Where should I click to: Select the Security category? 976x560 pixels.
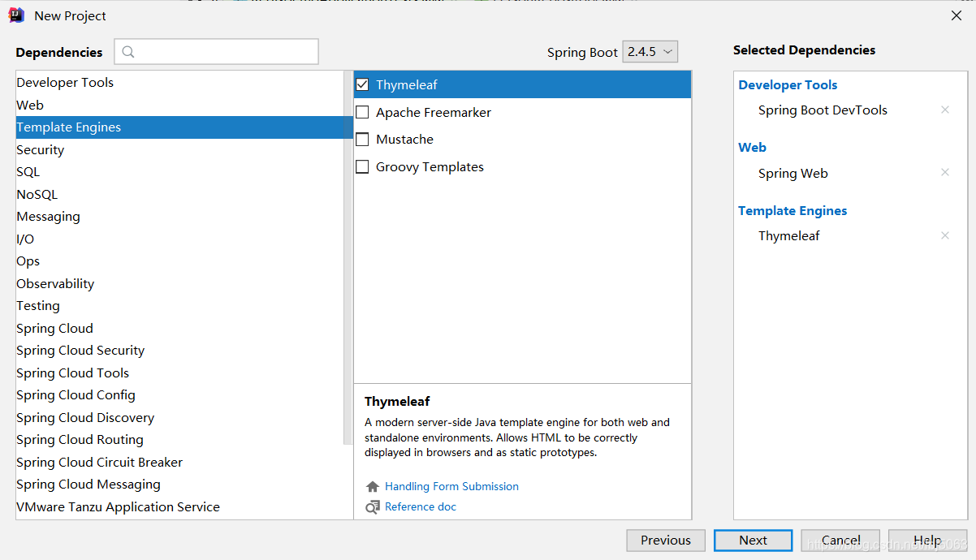click(179, 149)
